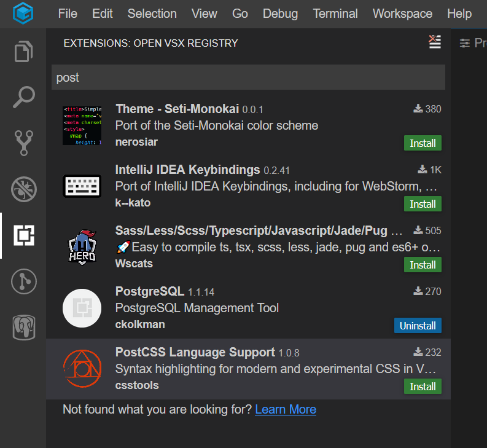Screen dimensions: 487x448
Task: Open the Debug menu
Action: click(280, 14)
